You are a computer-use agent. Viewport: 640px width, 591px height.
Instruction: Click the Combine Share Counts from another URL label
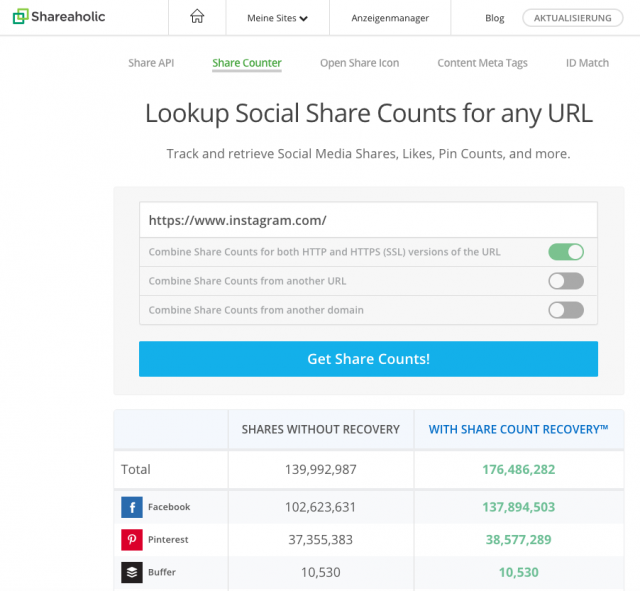pyautogui.click(x=247, y=281)
